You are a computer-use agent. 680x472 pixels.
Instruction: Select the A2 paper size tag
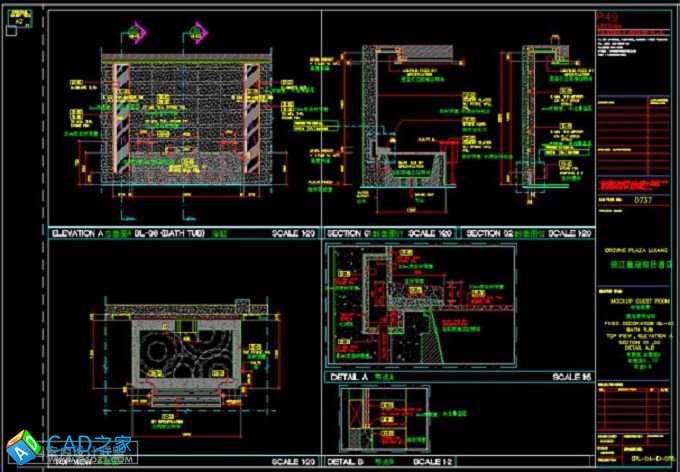[x=19, y=20]
